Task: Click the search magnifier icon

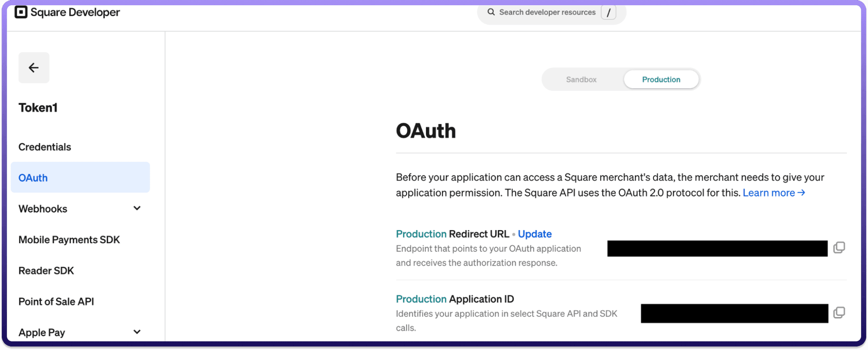Action: (491, 12)
